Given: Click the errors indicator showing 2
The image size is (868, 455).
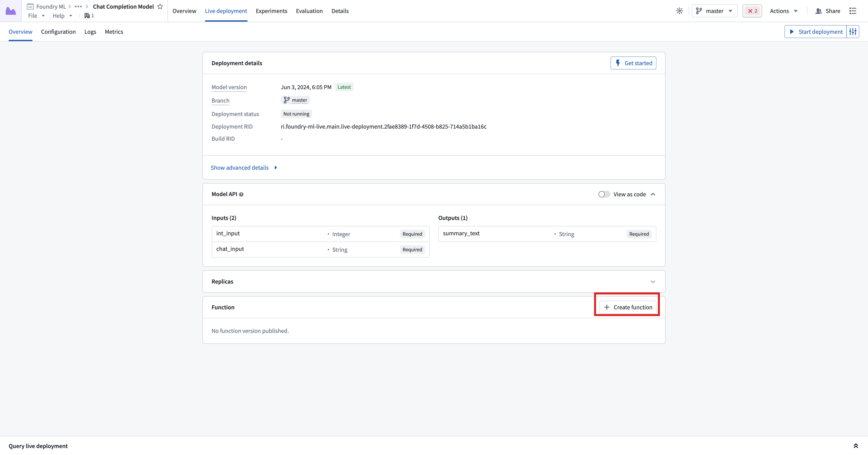Looking at the screenshot, I should pyautogui.click(x=752, y=11).
